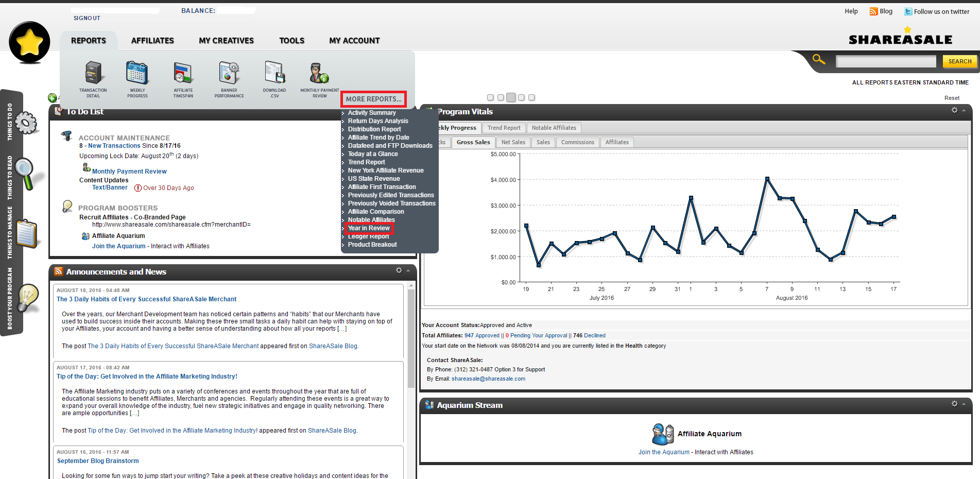Screen dimensions: 980x479
Task: Select the highlighted third page indicator
Action: coord(511,97)
